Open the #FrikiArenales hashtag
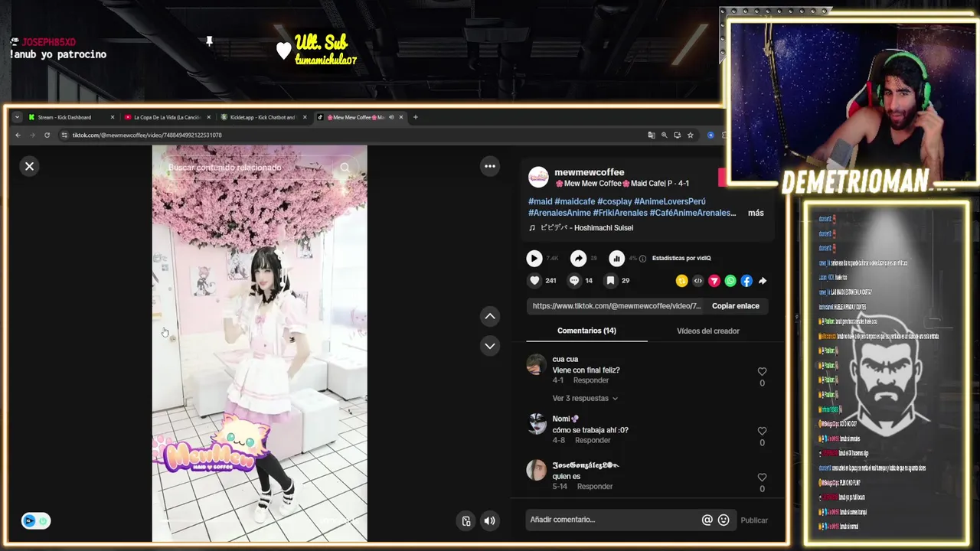The width and height of the screenshot is (980, 551). coord(620,213)
